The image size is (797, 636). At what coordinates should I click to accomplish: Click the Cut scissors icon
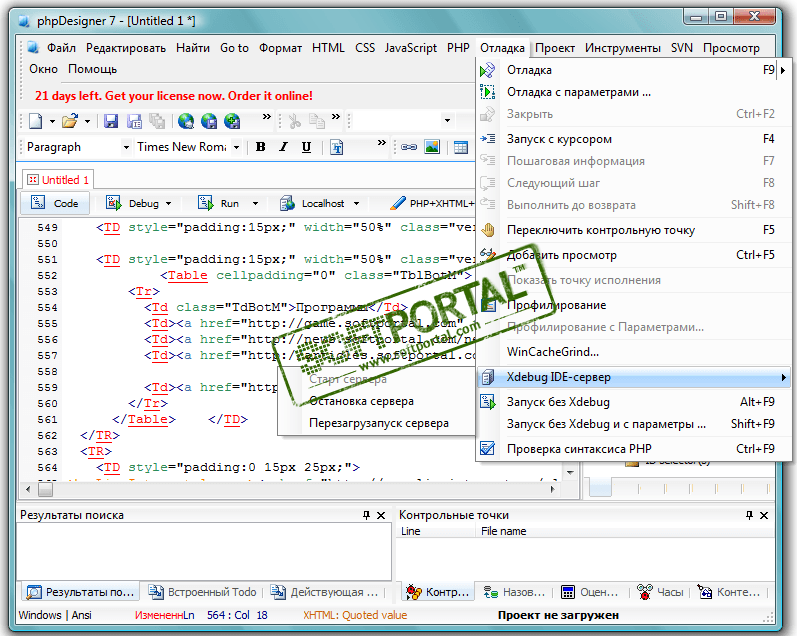pos(295,121)
